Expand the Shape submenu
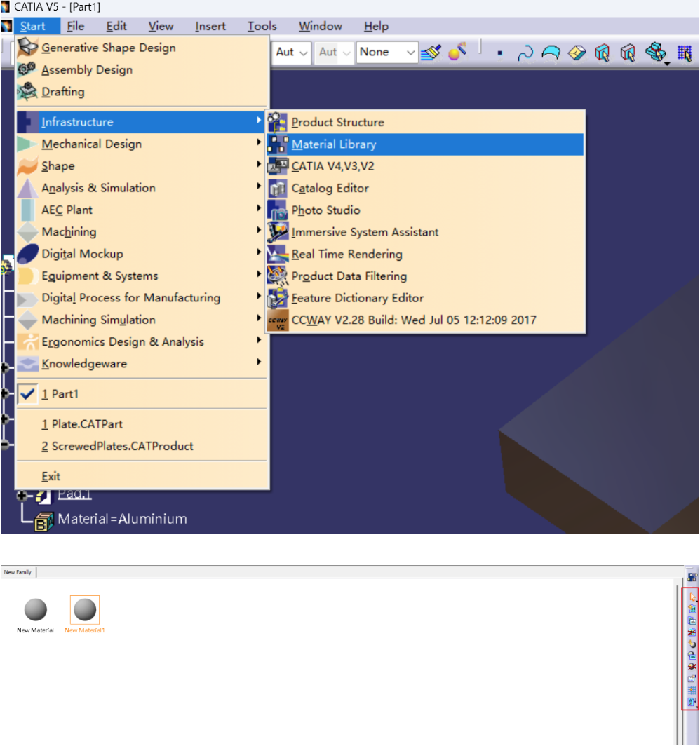 (142, 165)
